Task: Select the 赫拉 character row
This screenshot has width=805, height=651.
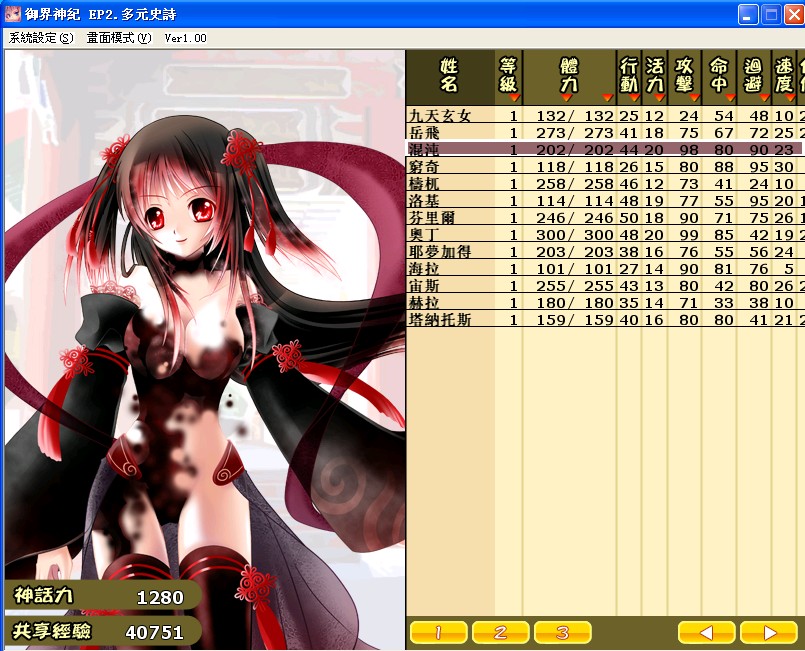Action: [605, 302]
